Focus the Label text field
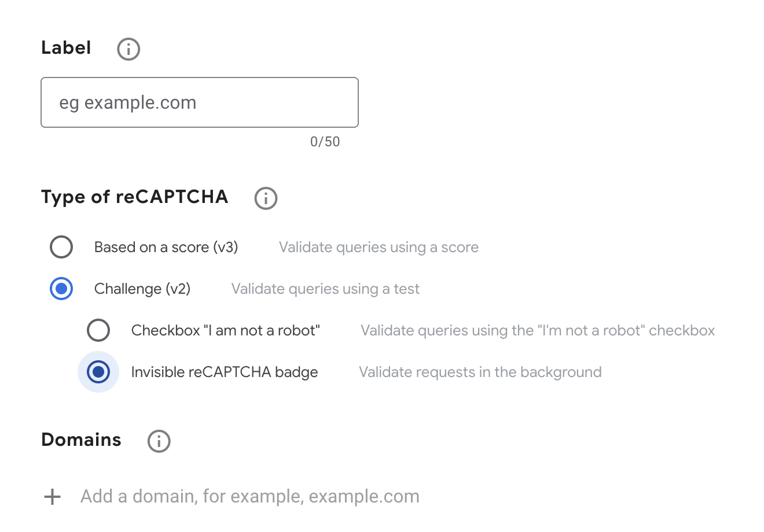Viewport: 764px width, 532px height. [200, 102]
